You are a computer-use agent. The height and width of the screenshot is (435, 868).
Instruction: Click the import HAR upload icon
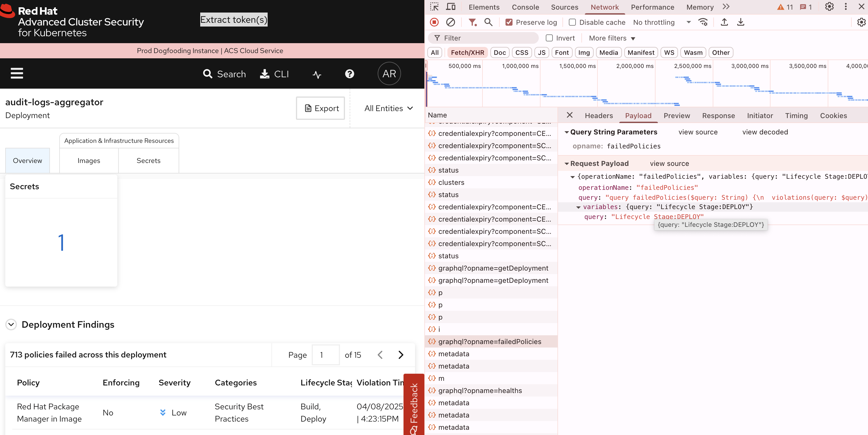pyautogui.click(x=724, y=22)
